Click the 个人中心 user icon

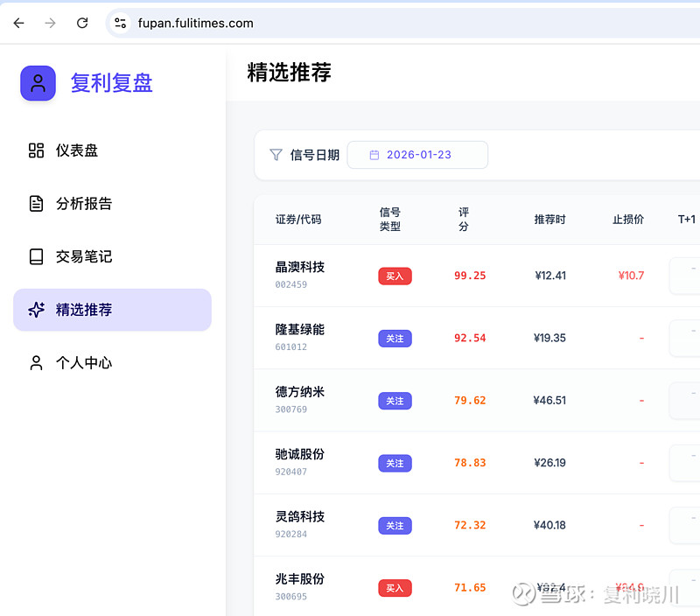[36, 363]
